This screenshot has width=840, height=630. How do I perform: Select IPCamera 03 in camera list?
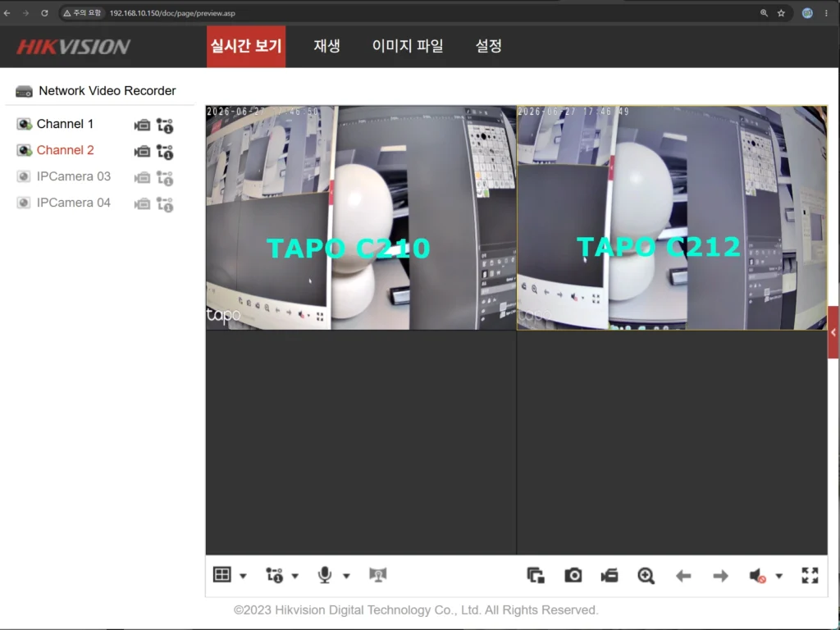coord(73,176)
